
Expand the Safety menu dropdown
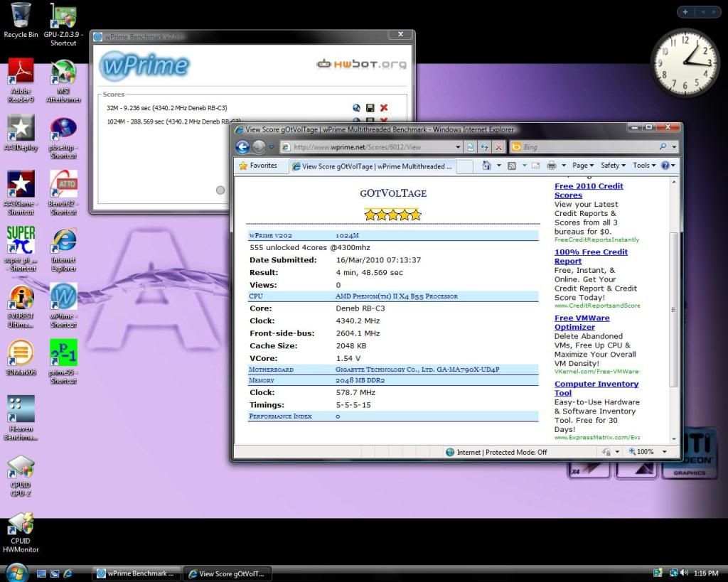(x=613, y=166)
